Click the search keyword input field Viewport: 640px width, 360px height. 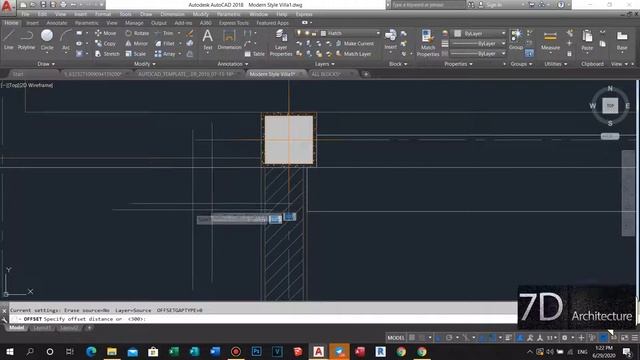click(x=428, y=4)
